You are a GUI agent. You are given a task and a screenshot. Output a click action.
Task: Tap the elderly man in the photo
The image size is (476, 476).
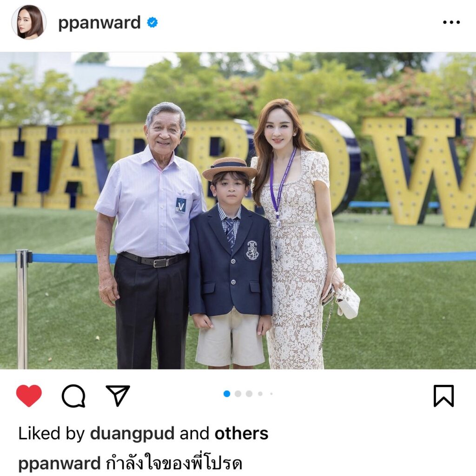(149, 236)
